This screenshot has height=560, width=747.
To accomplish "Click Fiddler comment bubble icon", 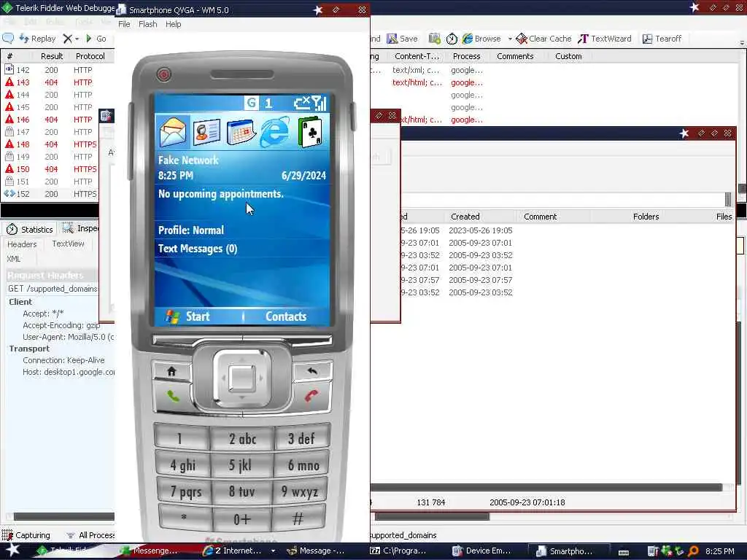I will [x=8, y=38].
